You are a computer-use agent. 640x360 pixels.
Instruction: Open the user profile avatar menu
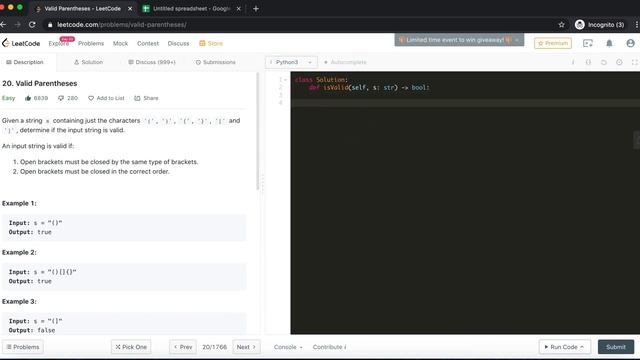click(630, 43)
